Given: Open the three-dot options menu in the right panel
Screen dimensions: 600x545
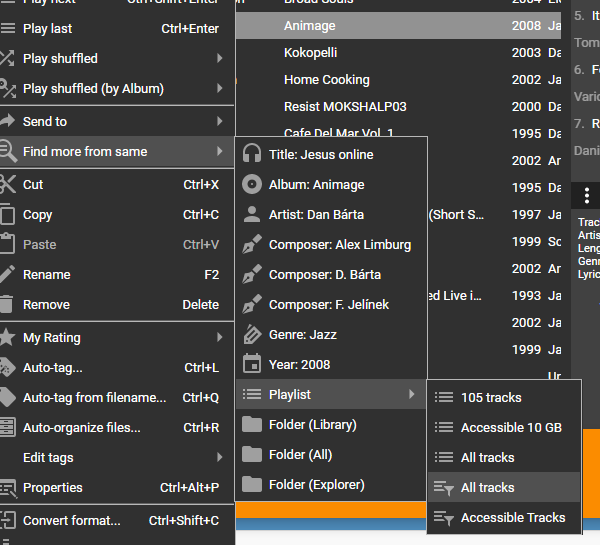Looking at the screenshot, I should 587,196.
